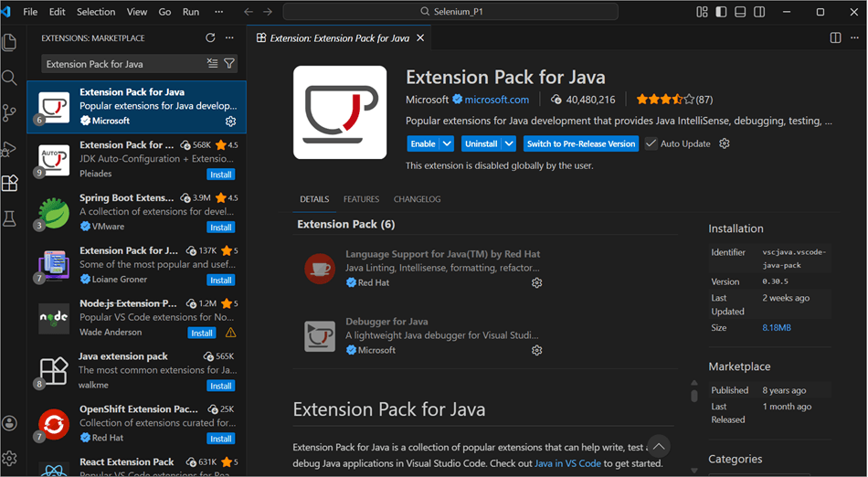Open the Search view in activity bar
868x477 pixels.
(9, 78)
